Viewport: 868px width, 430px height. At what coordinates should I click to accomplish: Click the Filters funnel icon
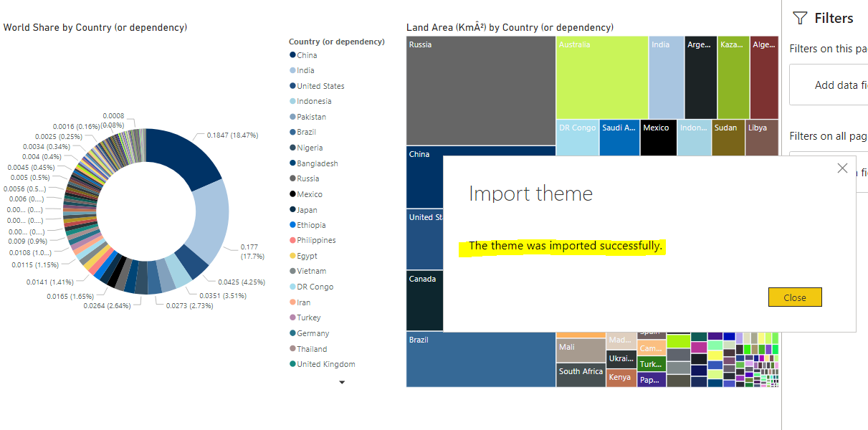[800, 18]
